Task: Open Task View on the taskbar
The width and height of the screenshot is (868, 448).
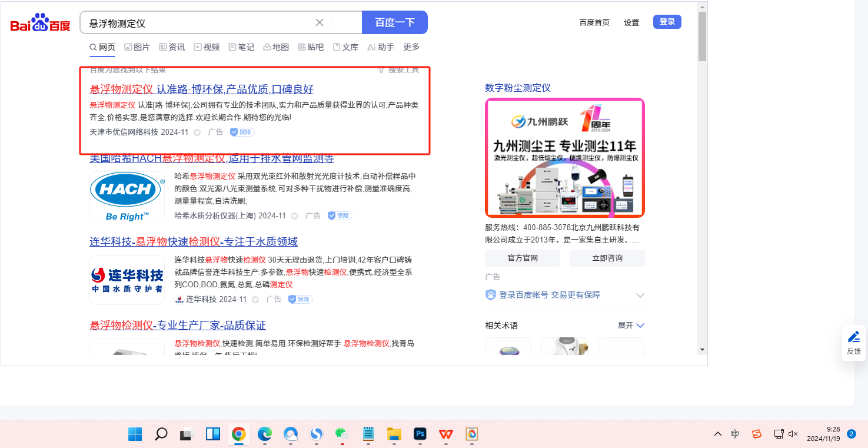Action: pyautogui.click(x=187, y=434)
